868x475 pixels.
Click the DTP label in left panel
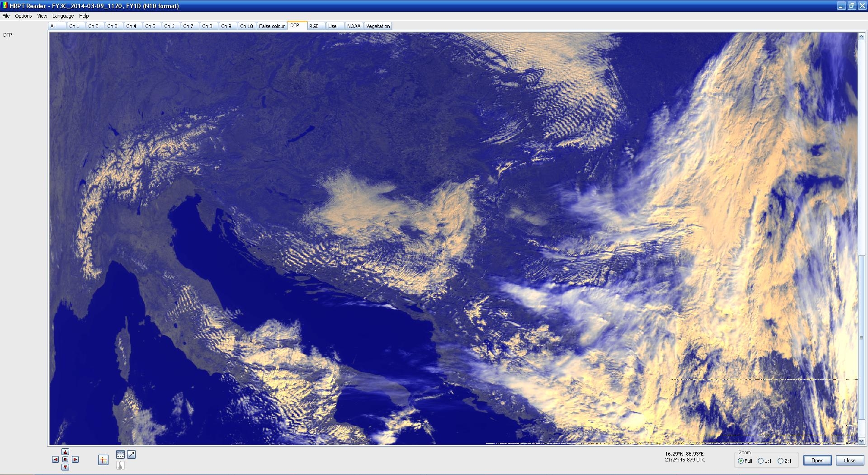pyautogui.click(x=8, y=35)
